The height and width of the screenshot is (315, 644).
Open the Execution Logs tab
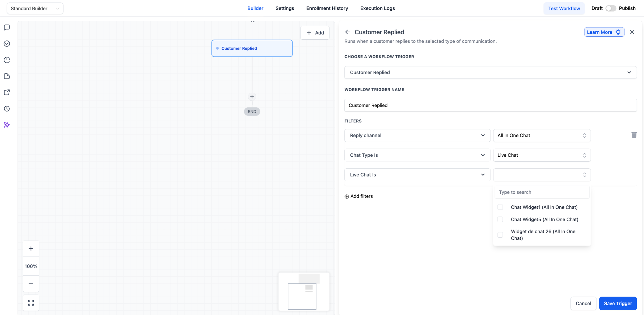377,8
